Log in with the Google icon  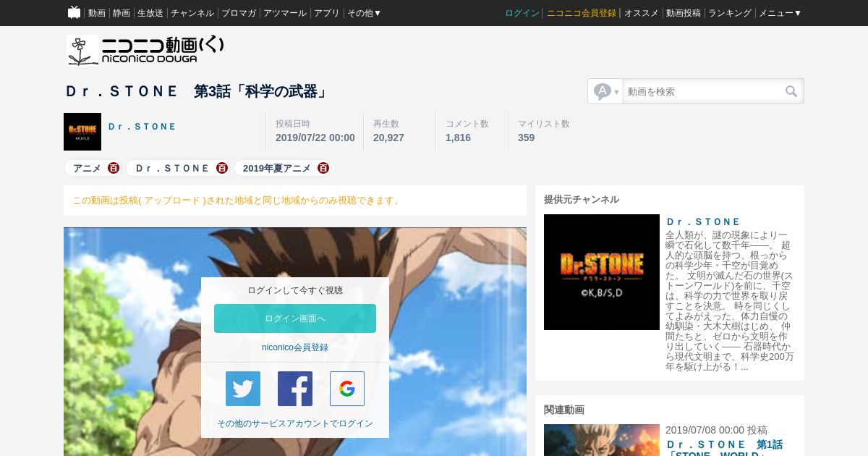point(347,389)
